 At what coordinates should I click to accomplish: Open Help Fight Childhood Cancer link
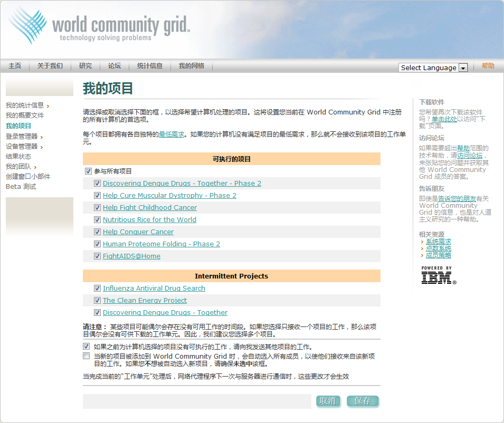pyautogui.click(x=150, y=208)
